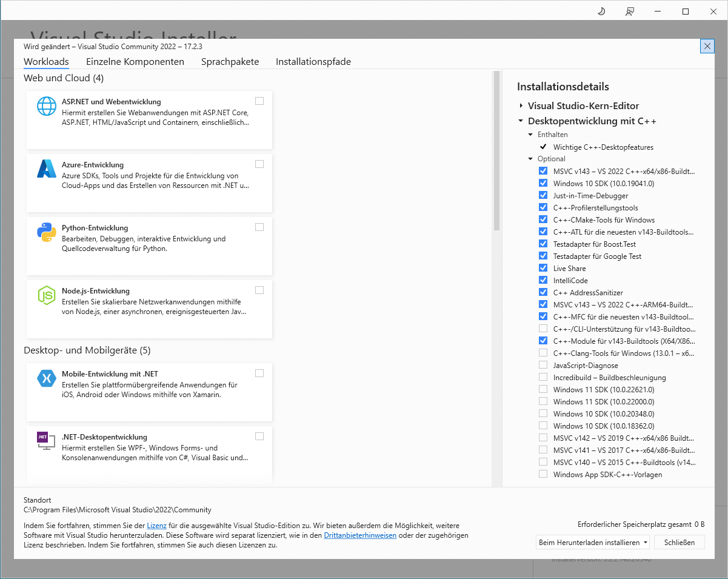Screen dimensions: 728x579
Task: Check Windows 10 SDK (10.0.18362.0)
Action: click(543, 426)
